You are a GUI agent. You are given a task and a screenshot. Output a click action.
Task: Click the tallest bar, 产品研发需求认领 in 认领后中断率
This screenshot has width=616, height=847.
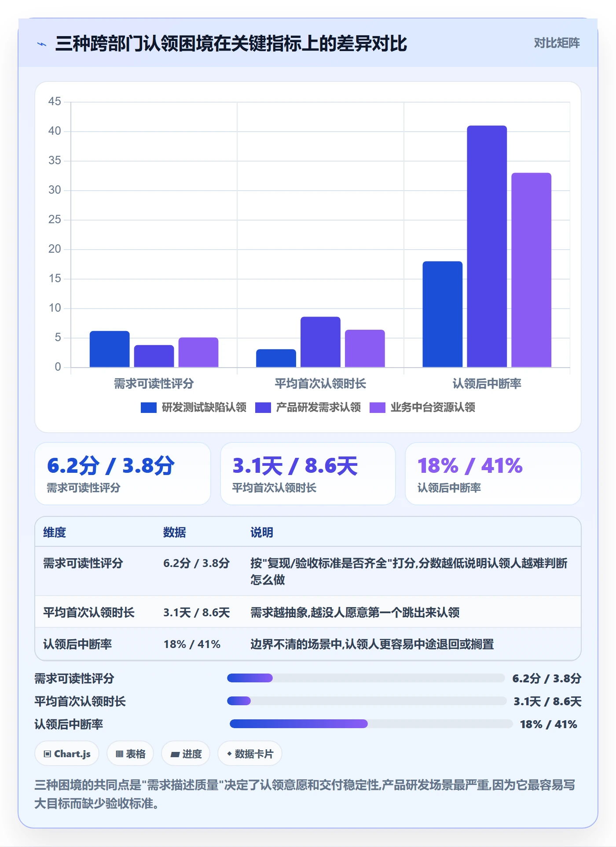[x=487, y=246]
